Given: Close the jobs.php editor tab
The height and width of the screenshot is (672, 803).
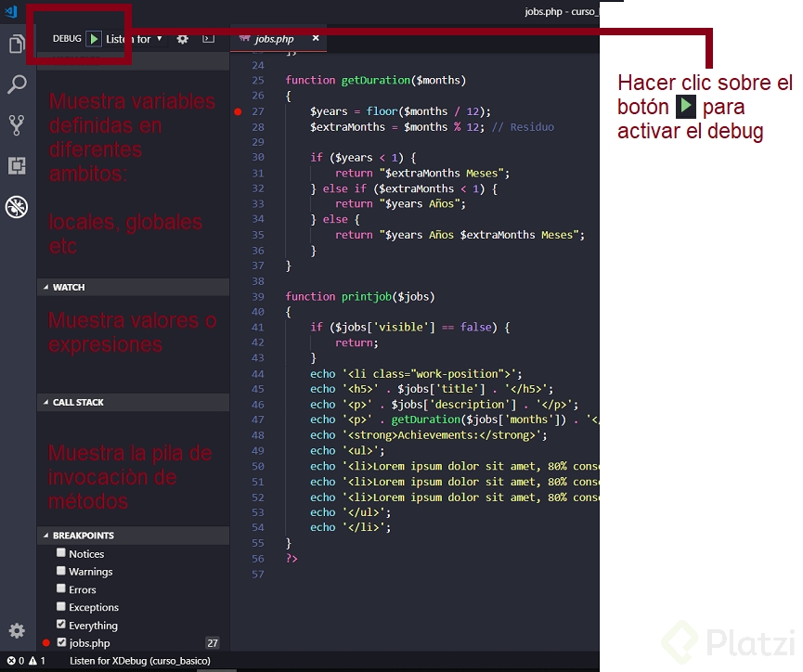Looking at the screenshot, I should (316, 38).
